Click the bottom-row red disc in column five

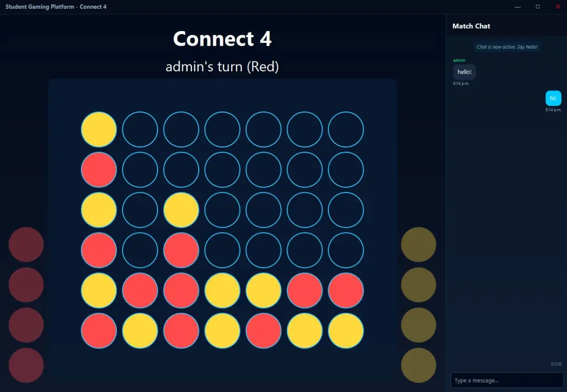click(x=264, y=331)
